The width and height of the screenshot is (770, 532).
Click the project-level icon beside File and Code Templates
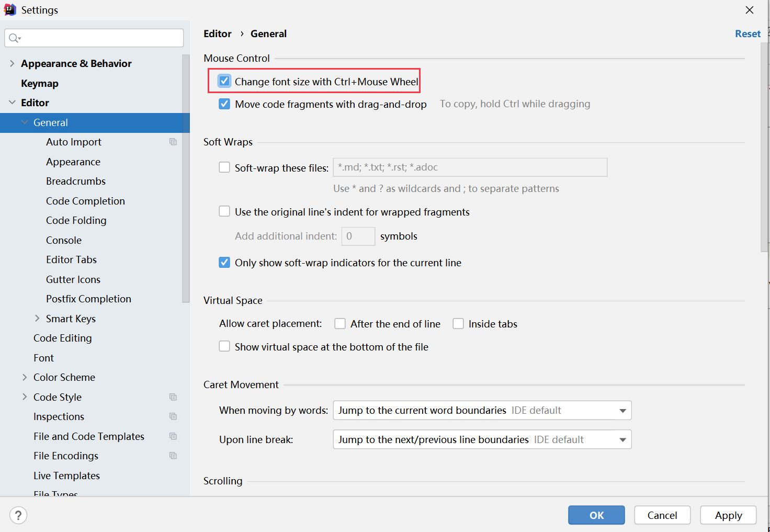click(x=173, y=436)
